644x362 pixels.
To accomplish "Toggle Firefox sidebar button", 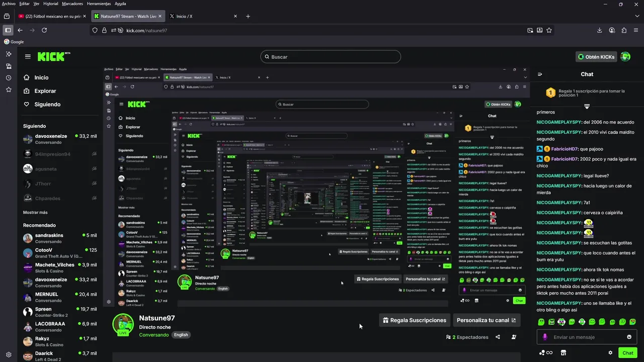I will 8,30.
